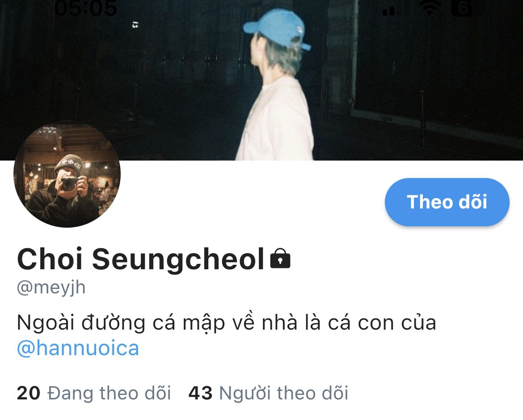Viewport: 523px width, 420px height.
Task: Click the cellular signal bars icon
Action: pyautogui.click(x=388, y=10)
